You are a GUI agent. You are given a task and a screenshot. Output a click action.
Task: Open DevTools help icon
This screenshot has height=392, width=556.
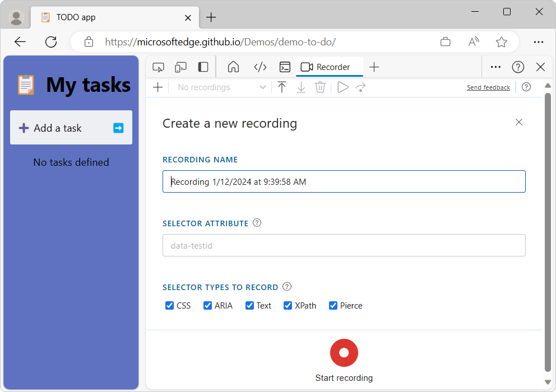pyautogui.click(x=518, y=67)
